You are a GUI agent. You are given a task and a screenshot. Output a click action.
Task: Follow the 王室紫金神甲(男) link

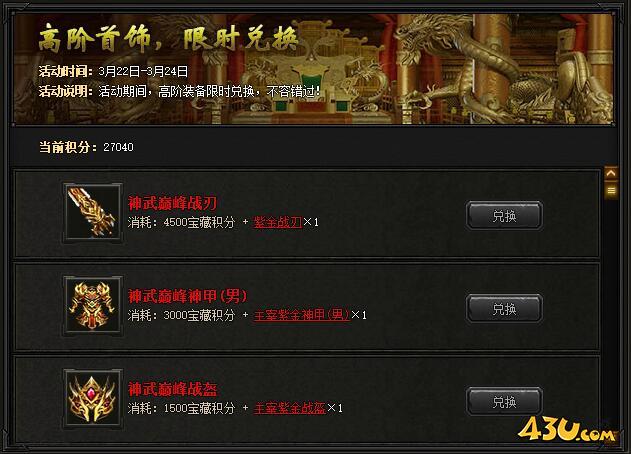pos(301,315)
